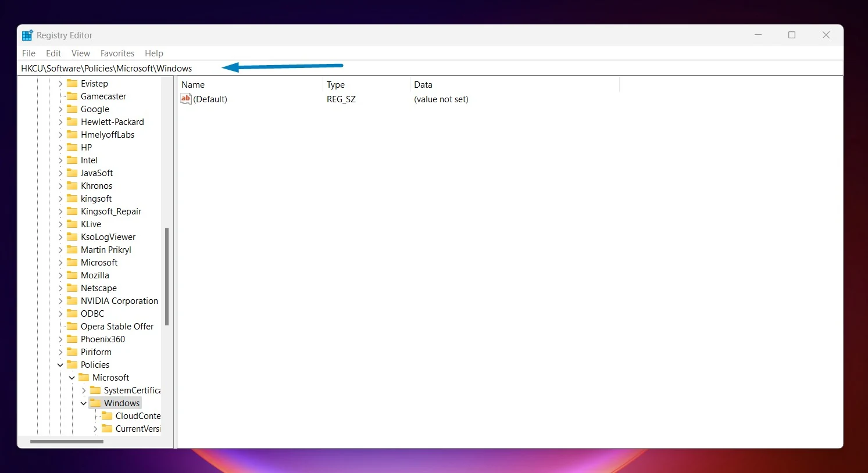Expand the SystemCertificates key
Viewport: 868px width, 473px height.
coord(84,390)
